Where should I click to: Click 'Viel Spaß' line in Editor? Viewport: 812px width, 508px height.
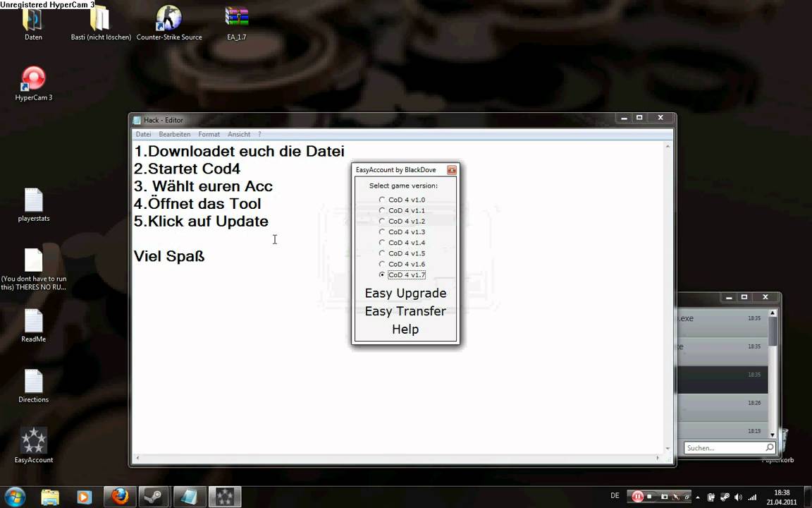(169, 257)
